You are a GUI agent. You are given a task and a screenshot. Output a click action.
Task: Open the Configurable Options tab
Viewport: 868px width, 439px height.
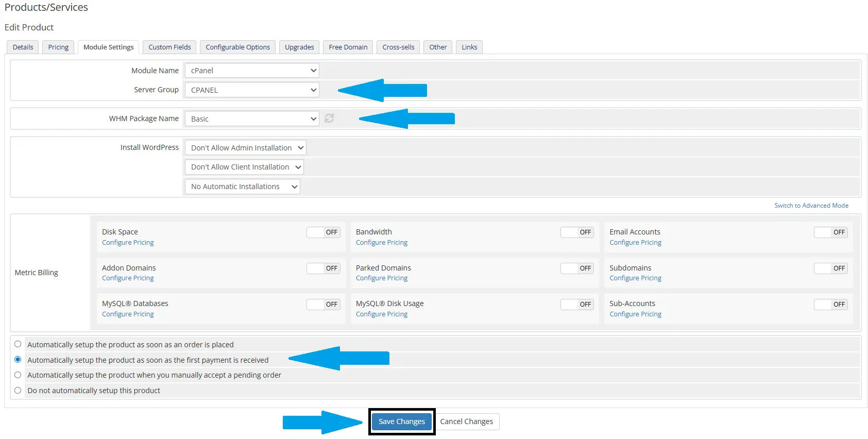tap(237, 47)
